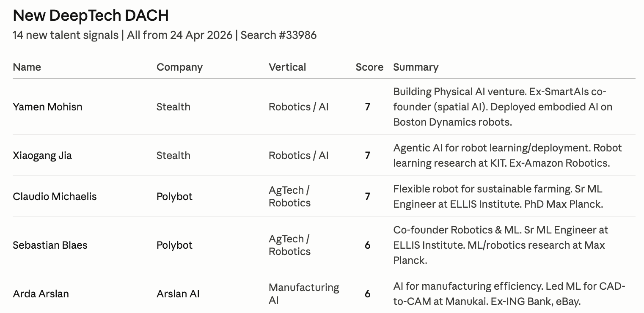This screenshot has height=313, width=644.
Task: Click the Company column header
Action: (179, 67)
